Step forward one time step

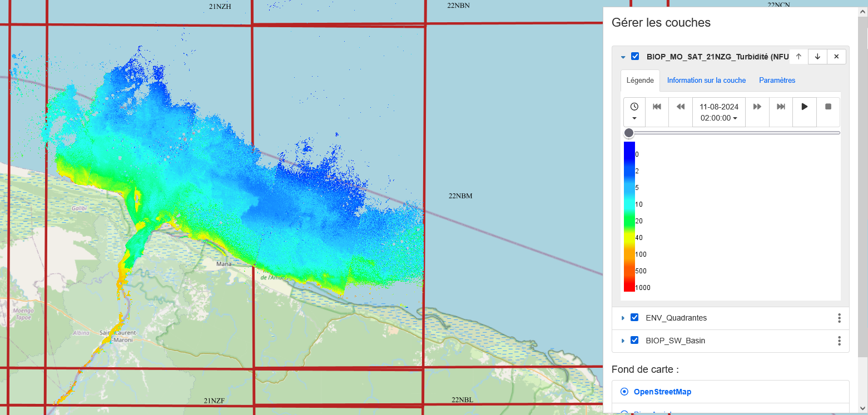[x=757, y=107]
